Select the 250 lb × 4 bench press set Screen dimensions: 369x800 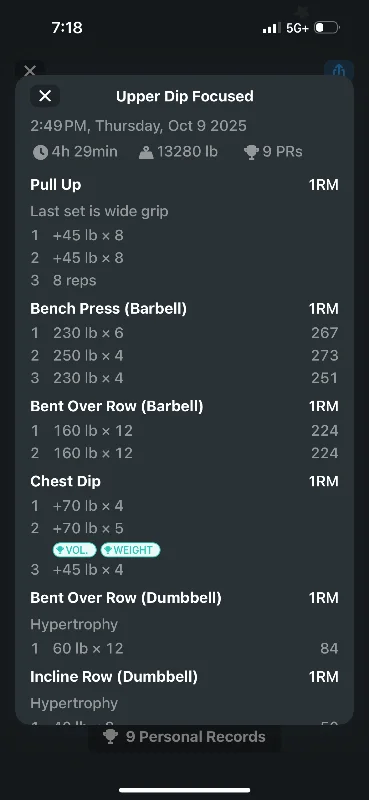(x=184, y=356)
